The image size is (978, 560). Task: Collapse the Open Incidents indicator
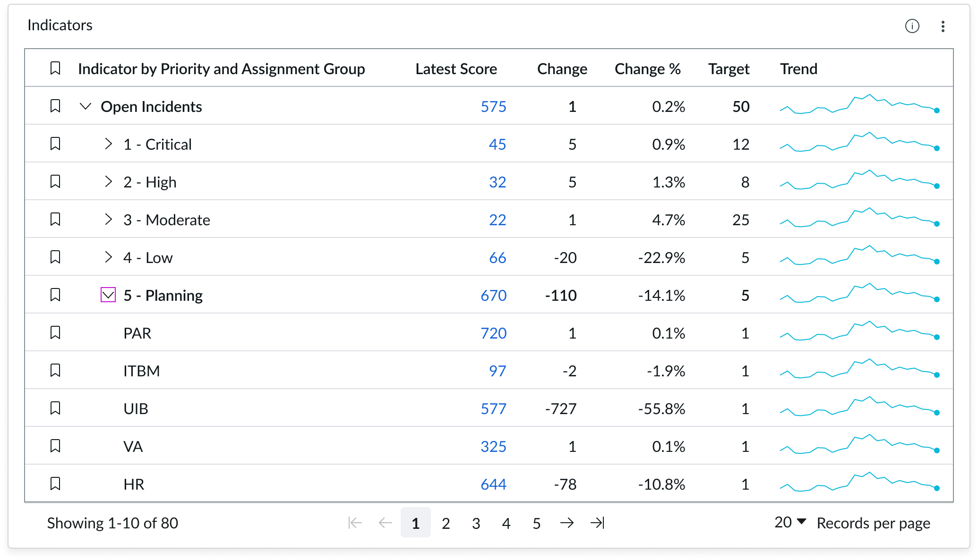tap(86, 106)
